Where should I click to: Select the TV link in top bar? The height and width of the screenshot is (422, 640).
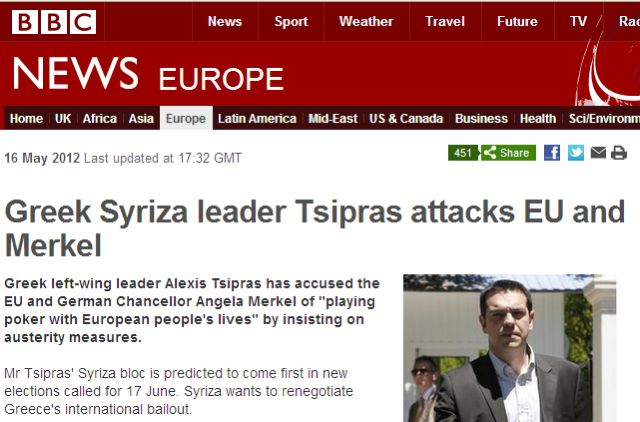(578, 21)
